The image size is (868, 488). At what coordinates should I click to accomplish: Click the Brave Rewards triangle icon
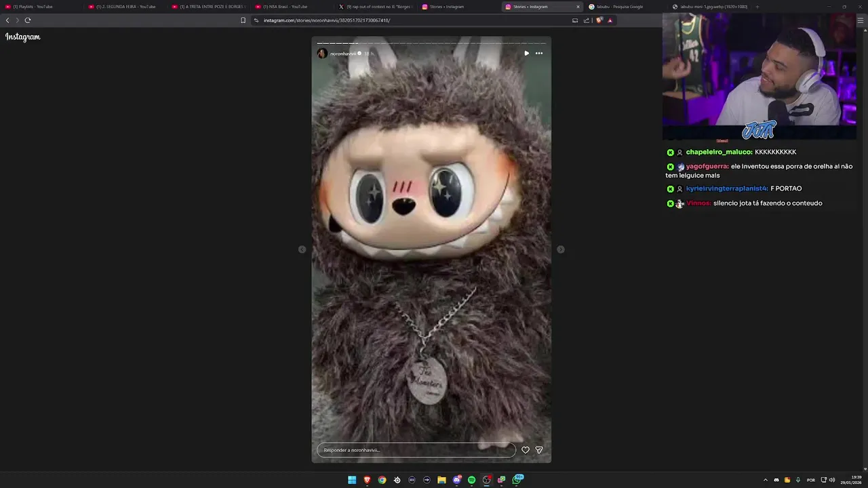click(x=610, y=20)
